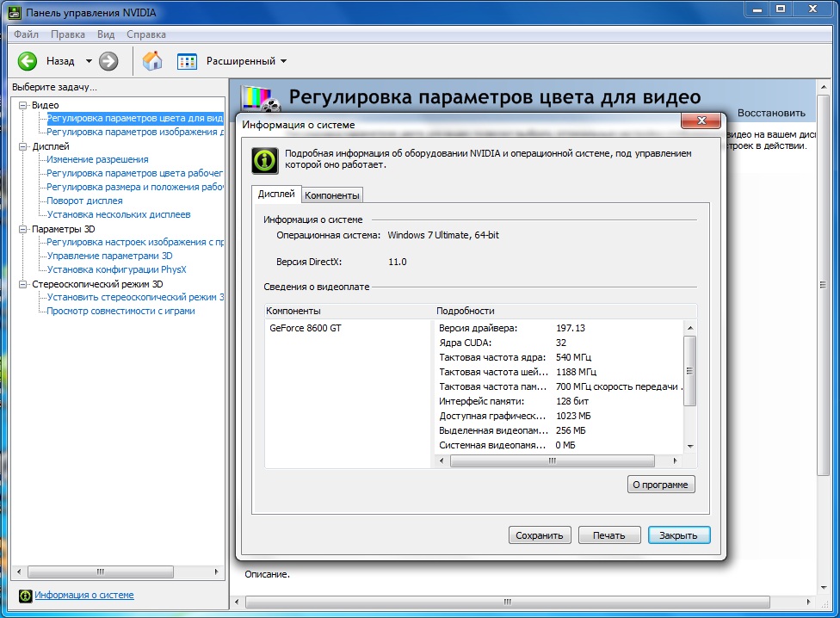The width and height of the screenshot is (840, 618).
Task: Click task tree horizontal scrollbar thumb
Action: [100, 572]
